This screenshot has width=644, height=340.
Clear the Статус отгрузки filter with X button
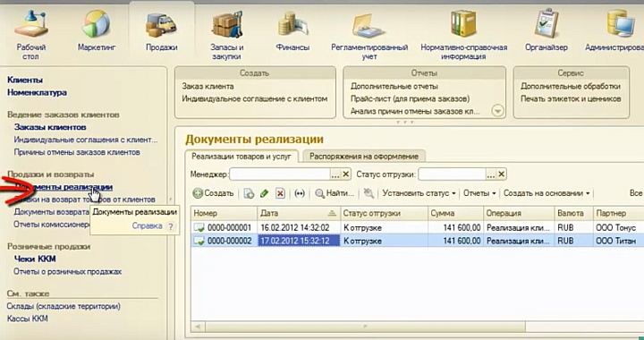pyautogui.click(x=501, y=174)
